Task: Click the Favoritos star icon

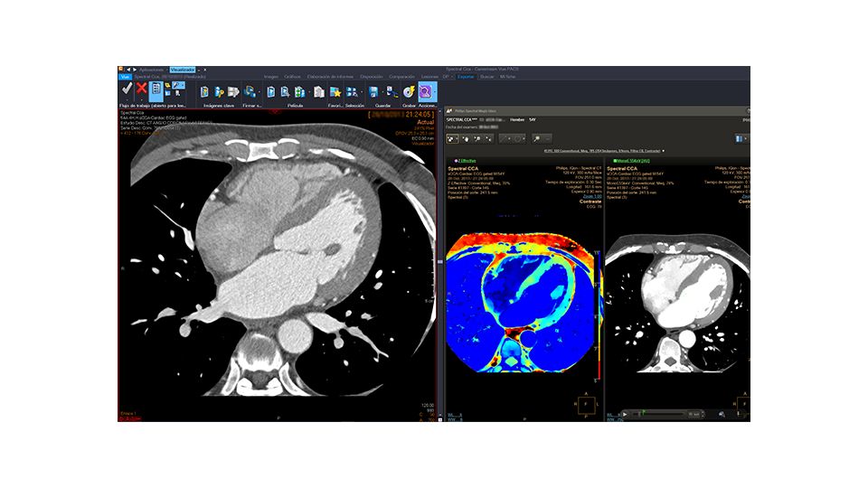Action: (x=335, y=91)
